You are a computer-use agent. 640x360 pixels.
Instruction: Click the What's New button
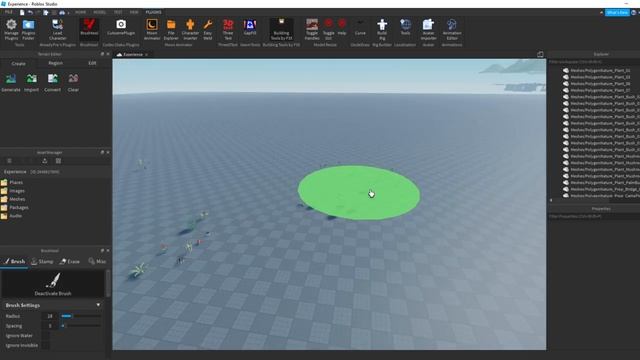(617, 13)
